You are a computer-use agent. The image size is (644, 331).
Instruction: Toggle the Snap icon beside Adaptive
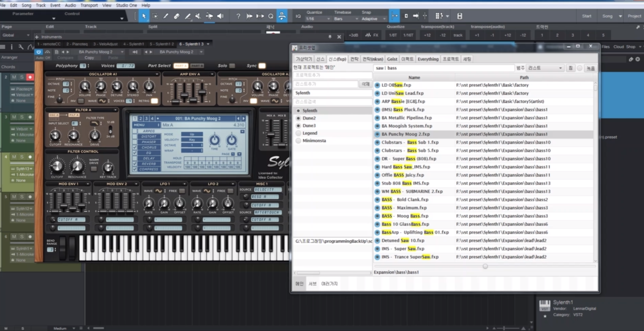pyautogui.click(x=395, y=16)
